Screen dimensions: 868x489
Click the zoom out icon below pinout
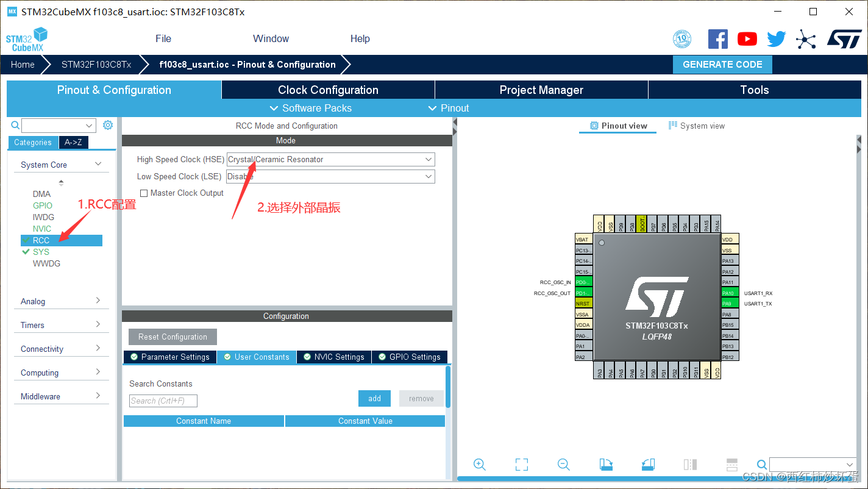tap(564, 465)
